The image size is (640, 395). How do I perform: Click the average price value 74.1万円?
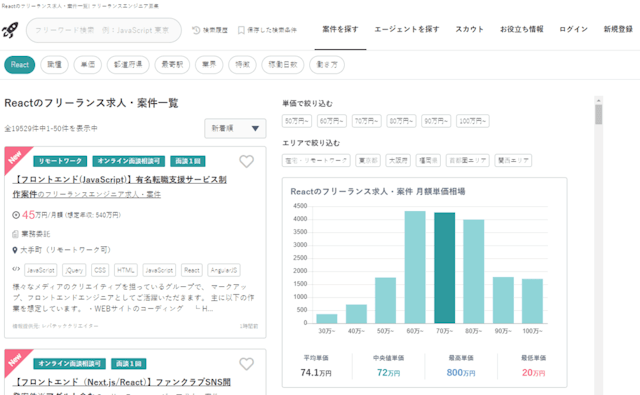click(316, 373)
